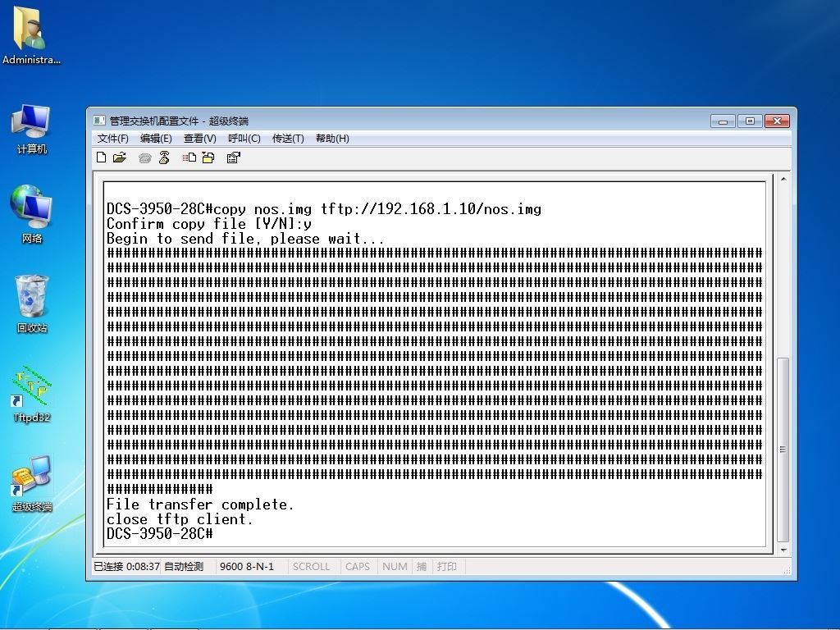Select the 计算机 desktop icon

pos(32,130)
